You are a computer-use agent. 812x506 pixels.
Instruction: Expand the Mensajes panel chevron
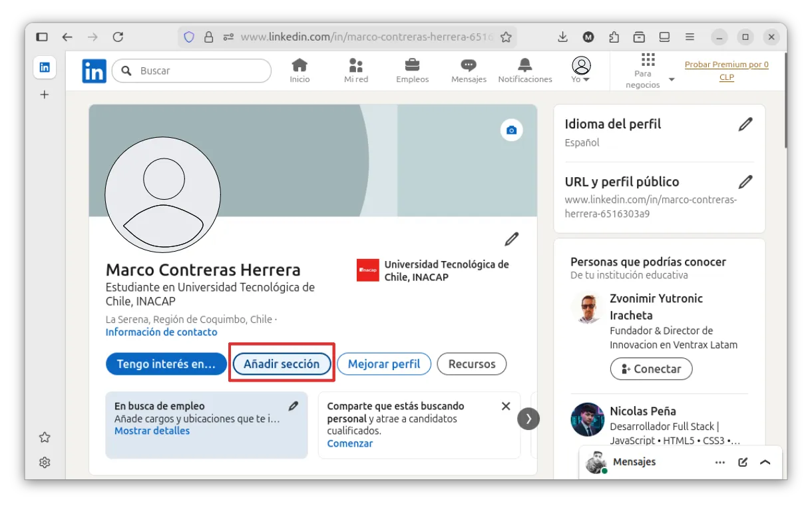pyautogui.click(x=765, y=462)
